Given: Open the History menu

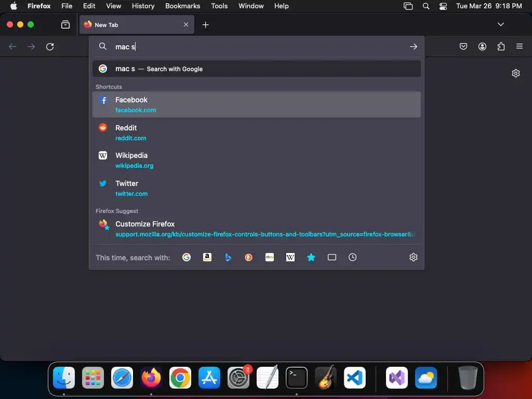Looking at the screenshot, I should pos(143,6).
